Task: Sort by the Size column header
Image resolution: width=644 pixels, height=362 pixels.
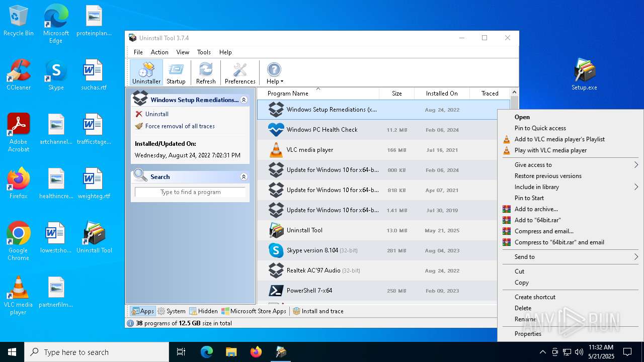Action: (396, 94)
